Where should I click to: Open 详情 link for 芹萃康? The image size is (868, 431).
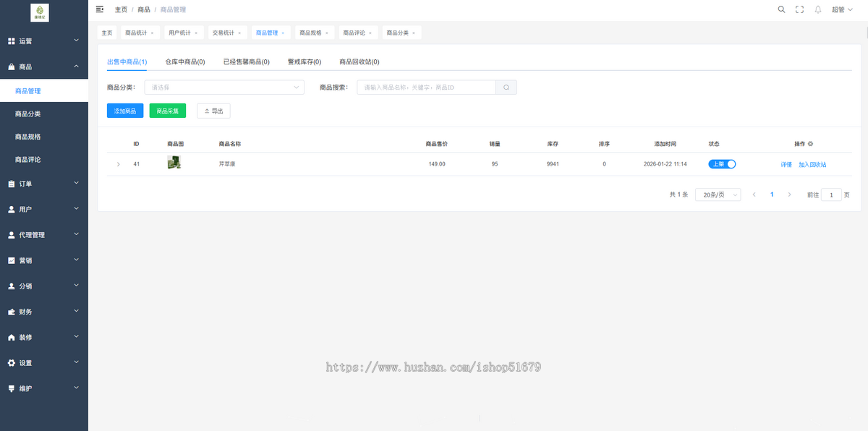[786, 165]
